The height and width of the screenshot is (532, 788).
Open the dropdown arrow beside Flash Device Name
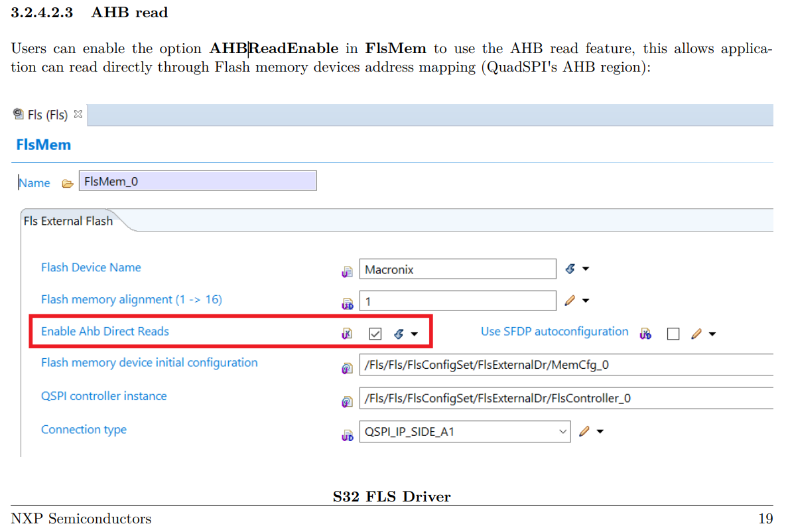tap(586, 269)
